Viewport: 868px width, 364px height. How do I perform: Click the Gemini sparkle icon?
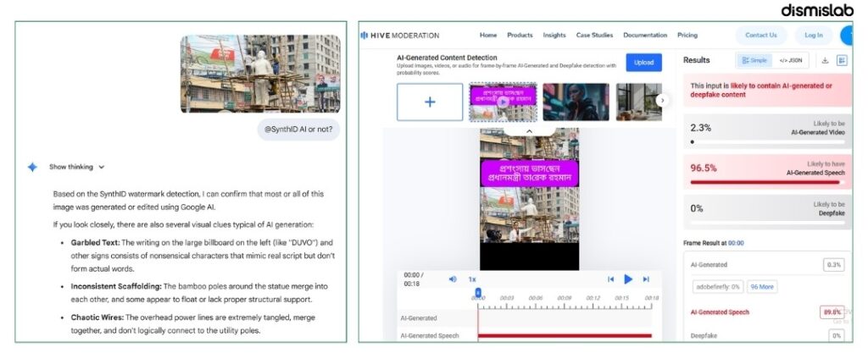[32, 167]
